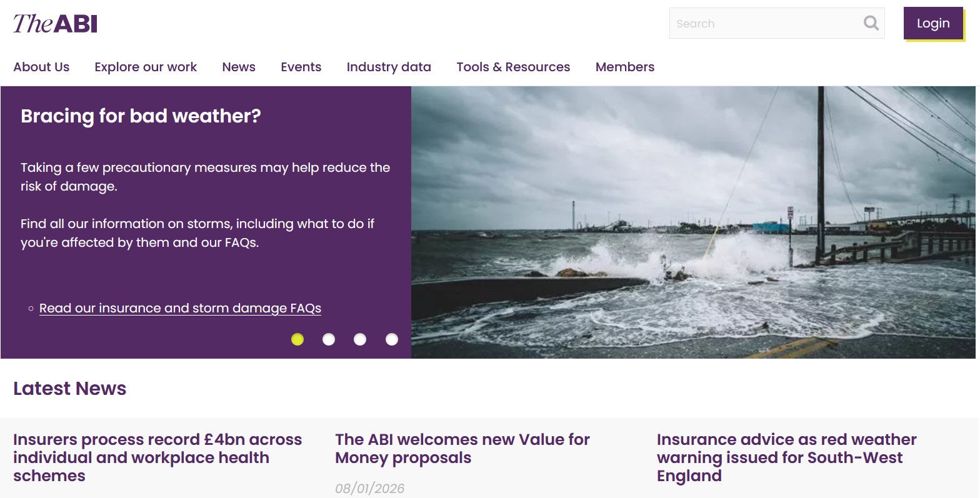The width and height of the screenshot is (980, 498).
Task: Open the News menu item
Action: click(239, 67)
